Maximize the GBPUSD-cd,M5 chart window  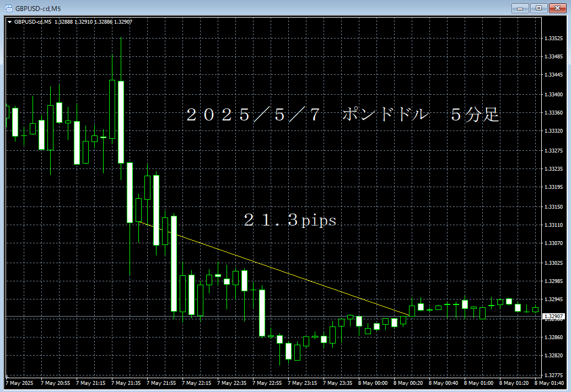[x=538, y=8]
